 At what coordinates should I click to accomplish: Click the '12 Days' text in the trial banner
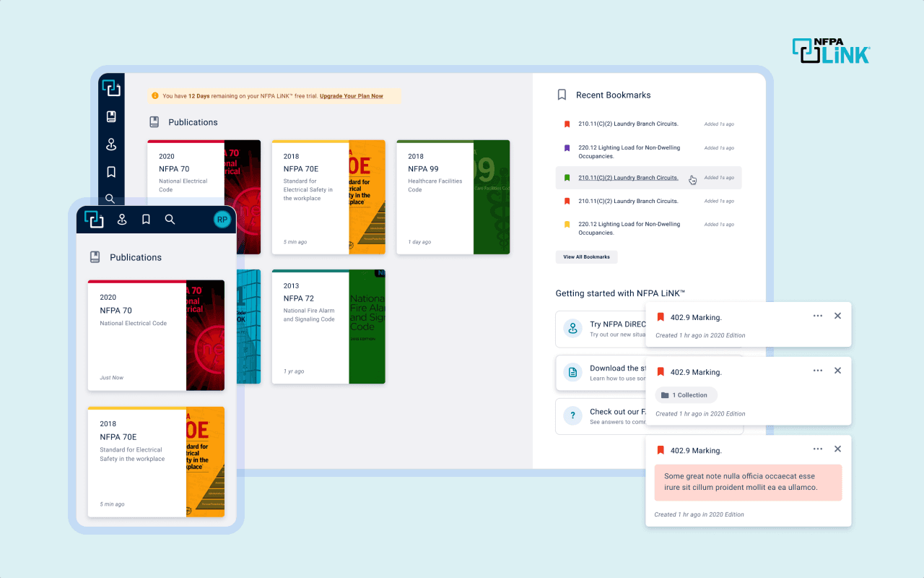(x=199, y=96)
